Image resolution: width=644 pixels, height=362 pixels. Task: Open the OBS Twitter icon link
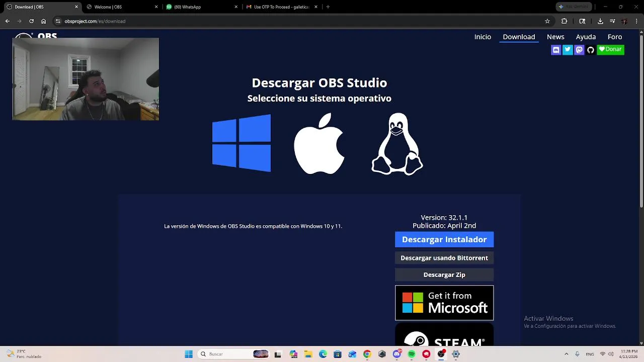coord(568,49)
